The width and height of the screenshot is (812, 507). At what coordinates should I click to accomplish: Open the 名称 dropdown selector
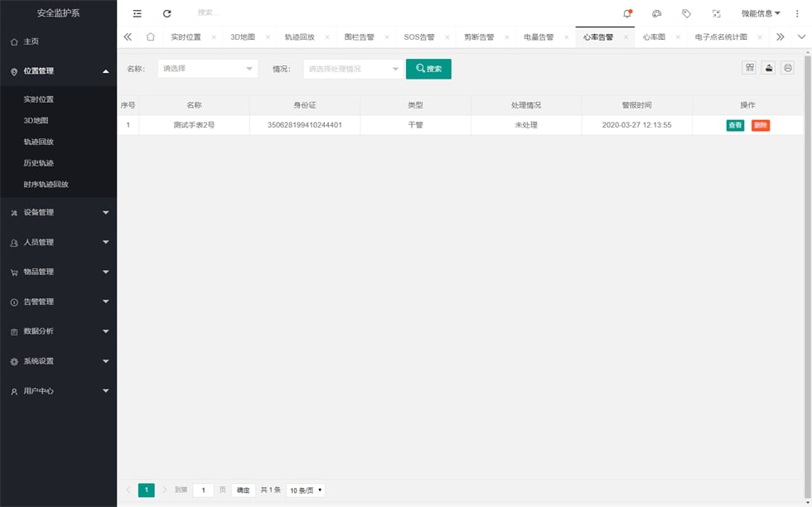click(207, 69)
